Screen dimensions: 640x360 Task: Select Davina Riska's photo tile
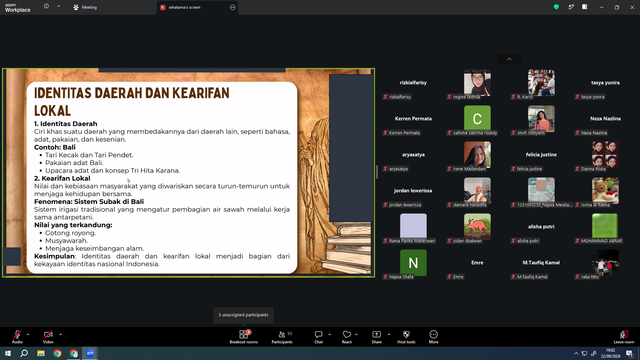pos(605,155)
